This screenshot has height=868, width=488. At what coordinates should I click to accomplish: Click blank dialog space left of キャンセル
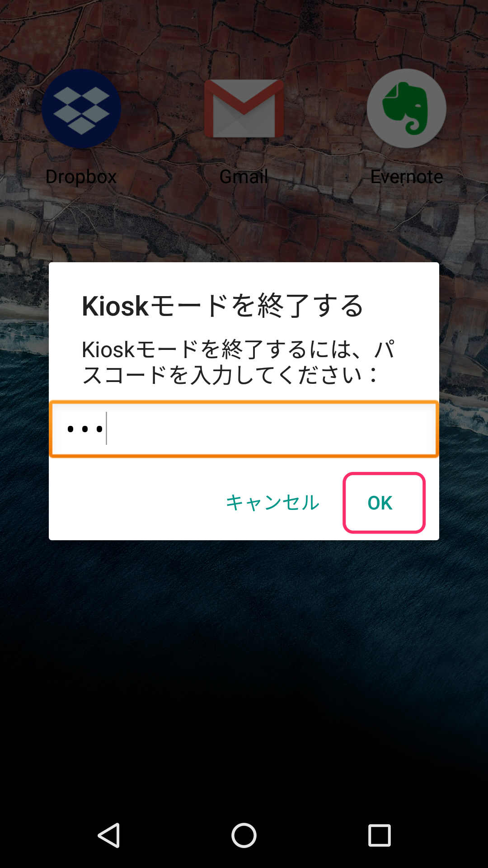click(x=136, y=503)
